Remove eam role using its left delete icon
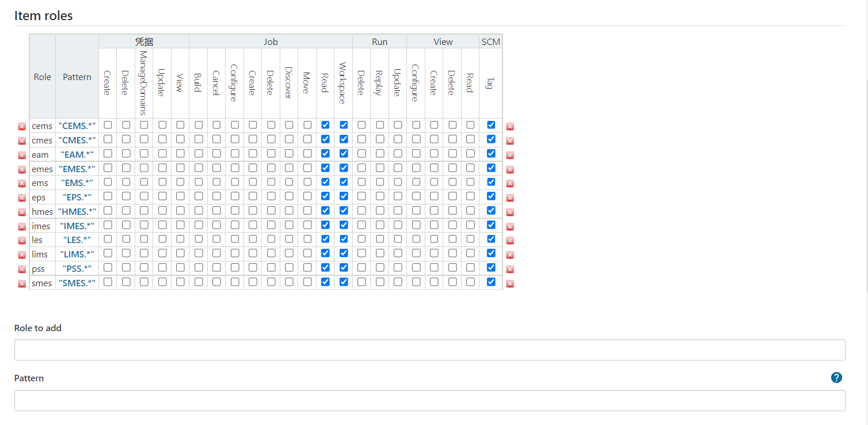The height and width of the screenshot is (425, 868). point(22,155)
